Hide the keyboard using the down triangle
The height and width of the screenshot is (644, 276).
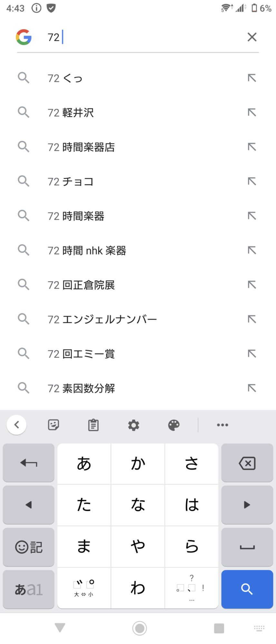[60, 628]
